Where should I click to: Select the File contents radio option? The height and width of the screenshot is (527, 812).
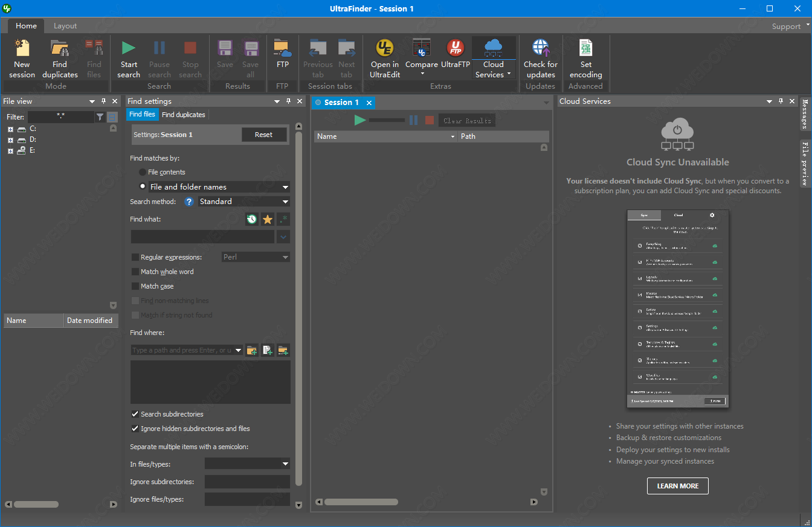(x=143, y=172)
